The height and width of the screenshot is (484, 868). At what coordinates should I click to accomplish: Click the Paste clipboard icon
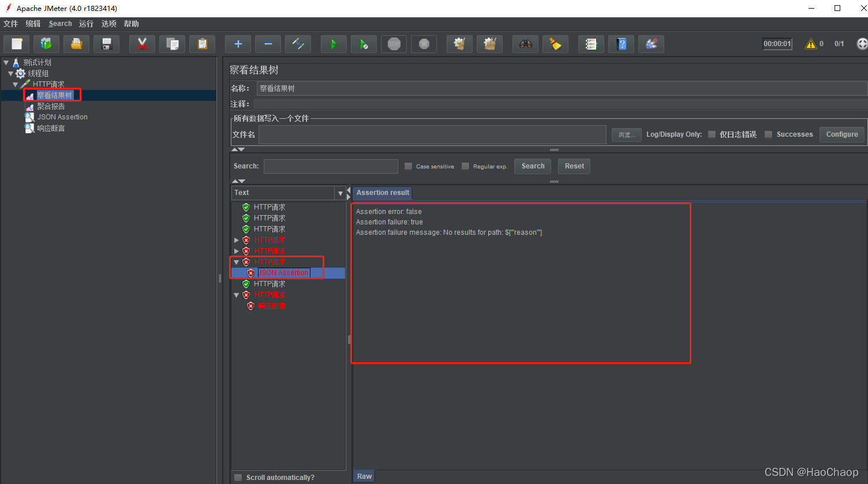(202, 44)
